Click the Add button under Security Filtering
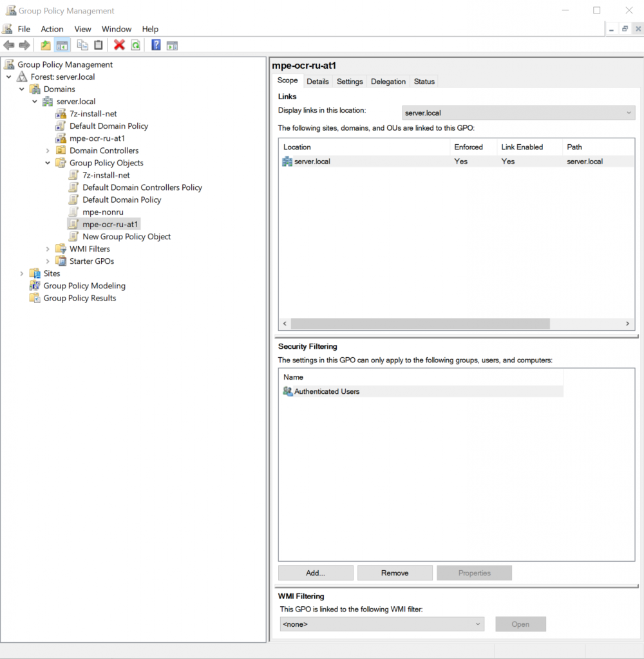This screenshot has width=644, height=659. [315, 572]
